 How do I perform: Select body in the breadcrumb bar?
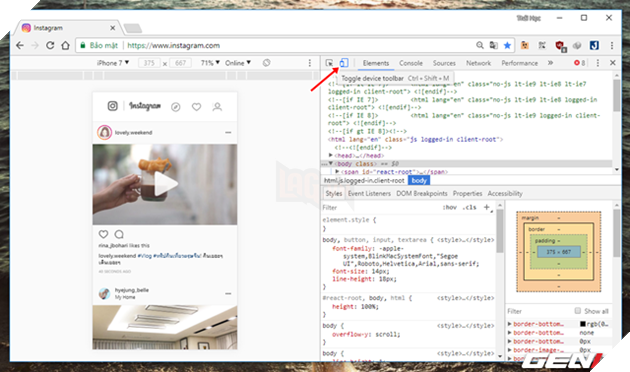(419, 181)
